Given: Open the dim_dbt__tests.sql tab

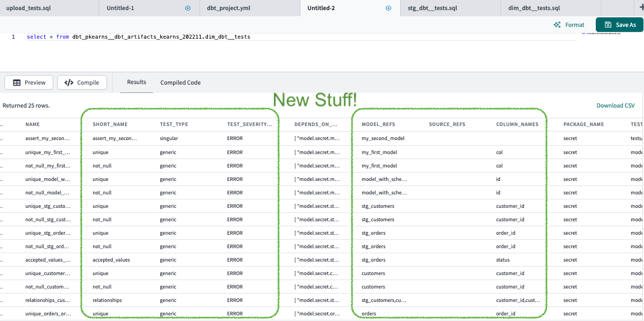Looking at the screenshot, I should click(551, 8).
